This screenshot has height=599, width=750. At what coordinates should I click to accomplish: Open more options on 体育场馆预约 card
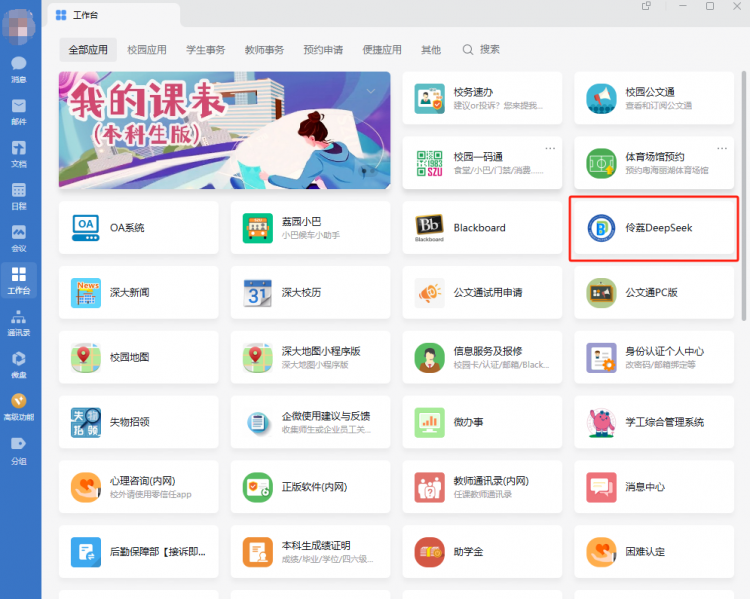coord(722,148)
